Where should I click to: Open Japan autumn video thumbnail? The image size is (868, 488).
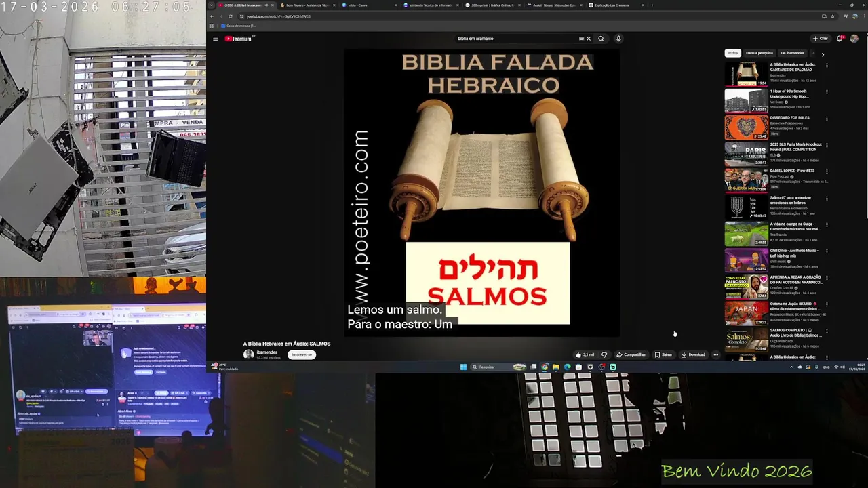coord(746,313)
